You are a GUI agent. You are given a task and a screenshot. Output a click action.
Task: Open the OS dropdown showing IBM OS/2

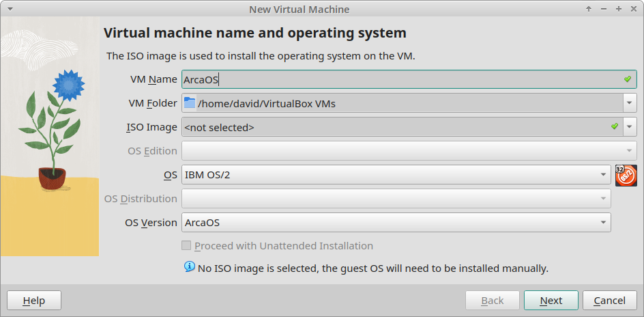[x=396, y=175]
